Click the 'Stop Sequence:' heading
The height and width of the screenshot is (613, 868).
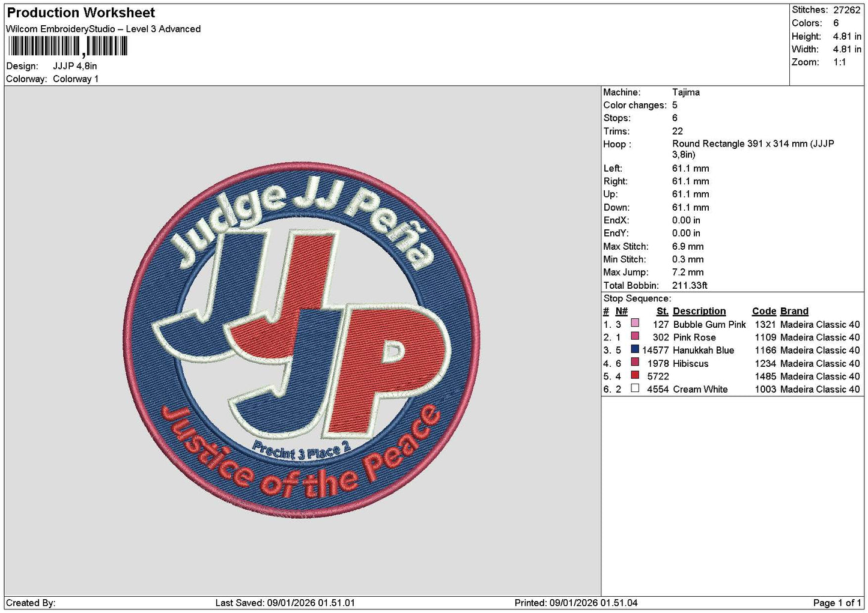[637, 298]
